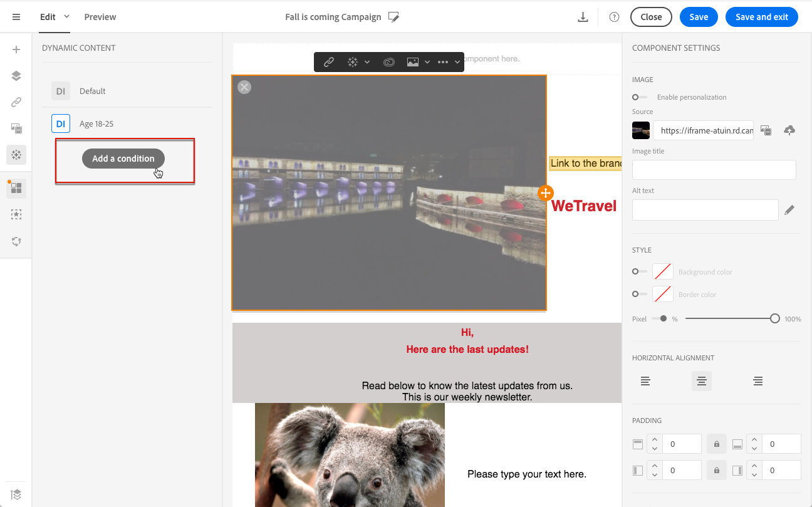Click the select-asset icon beside Source field
Viewport: 812px width, 507px height.
coord(766,130)
